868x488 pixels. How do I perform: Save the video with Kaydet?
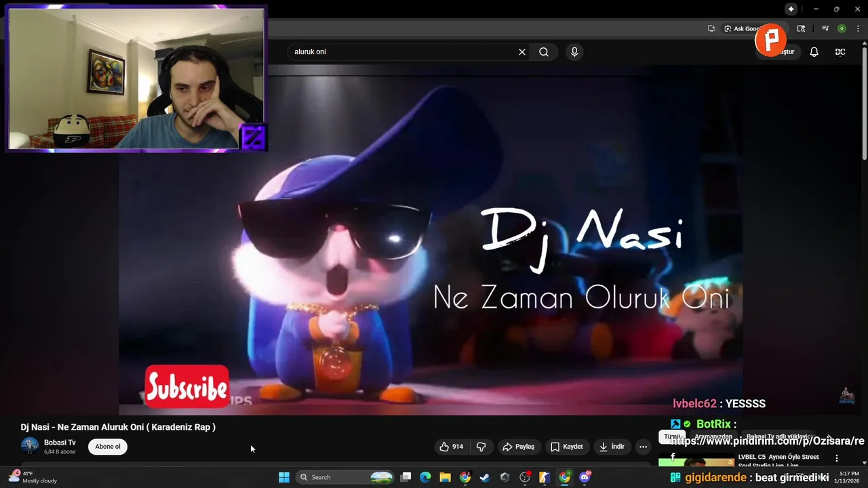click(566, 447)
